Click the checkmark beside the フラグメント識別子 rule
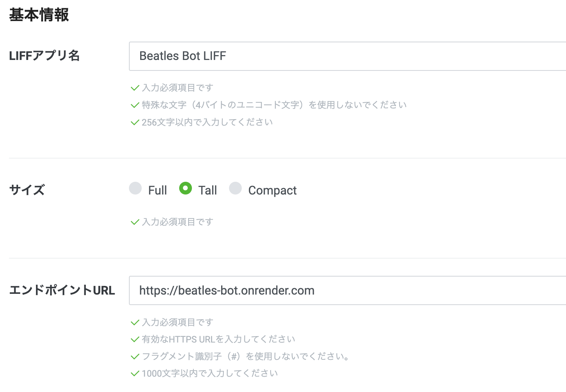The width and height of the screenshot is (566, 392). pyautogui.click(x=135, y=356)
